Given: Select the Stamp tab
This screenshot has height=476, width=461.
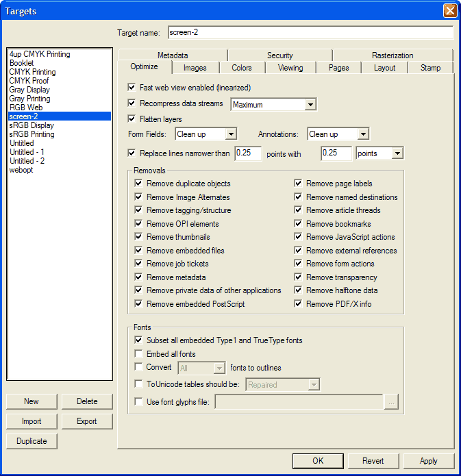Looking at the screenshot, I should click(x=430, y=68).
